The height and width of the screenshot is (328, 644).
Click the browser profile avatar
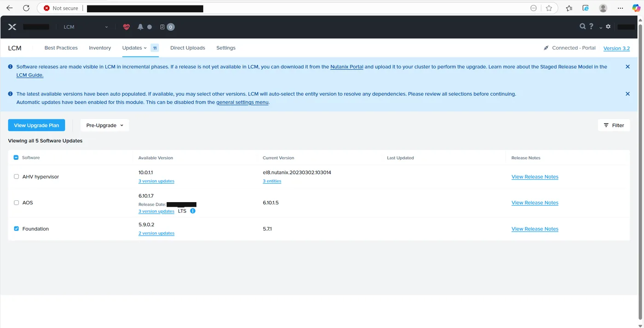pyautogui.click(x=603, y=8)
